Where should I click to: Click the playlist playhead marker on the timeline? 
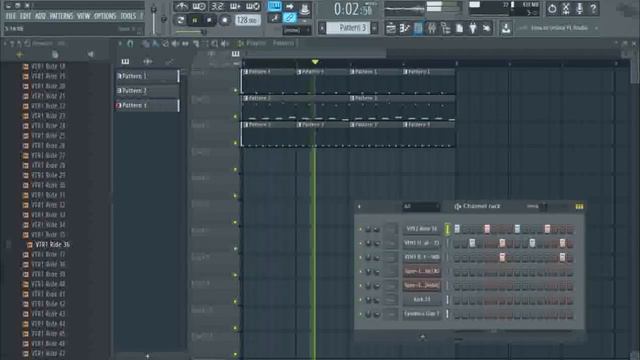(x=315, y=62)
